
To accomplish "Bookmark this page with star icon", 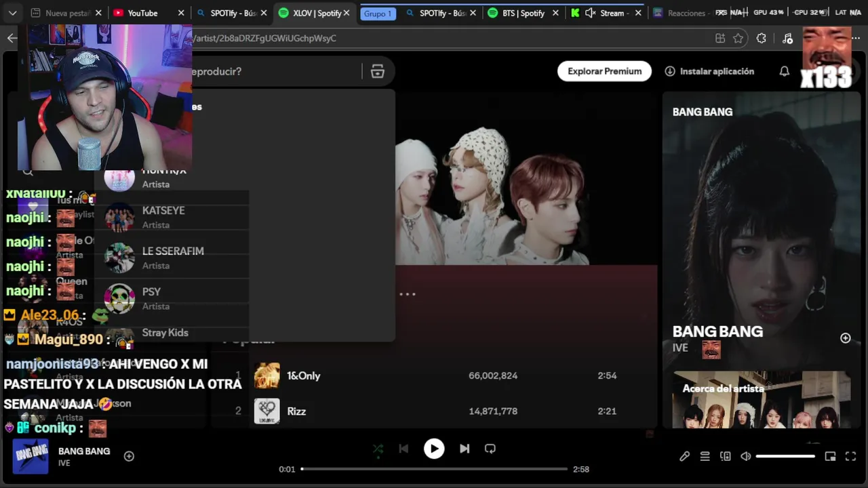I will click(738, 39).
